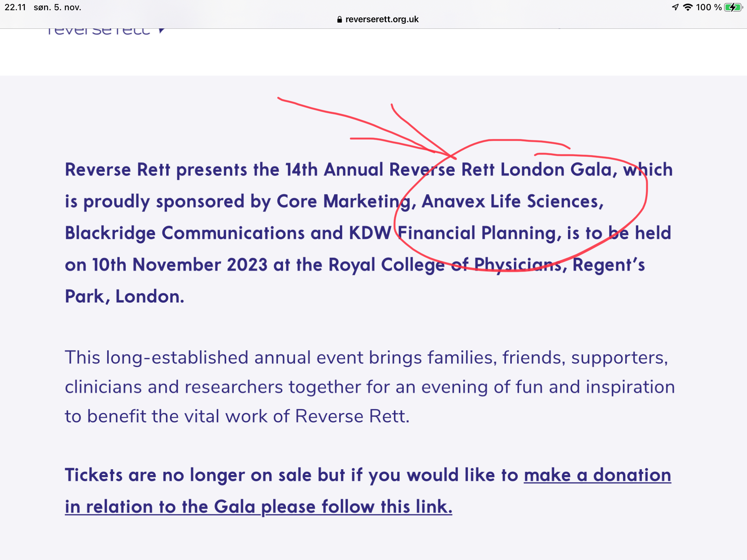This screenshot has width=747, height=560.
Task: Click the 'This long-established annual event' paragraph
Action: coord(370,387)
